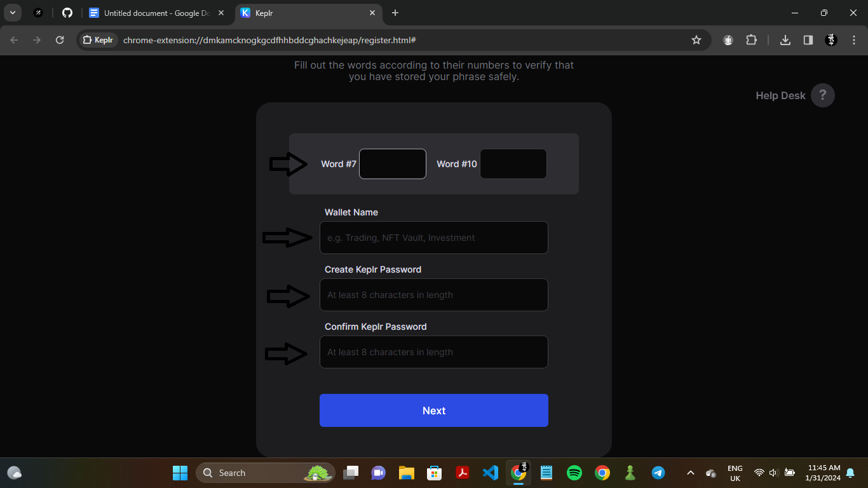Click the Word #10 input box

tap(513, 164)
